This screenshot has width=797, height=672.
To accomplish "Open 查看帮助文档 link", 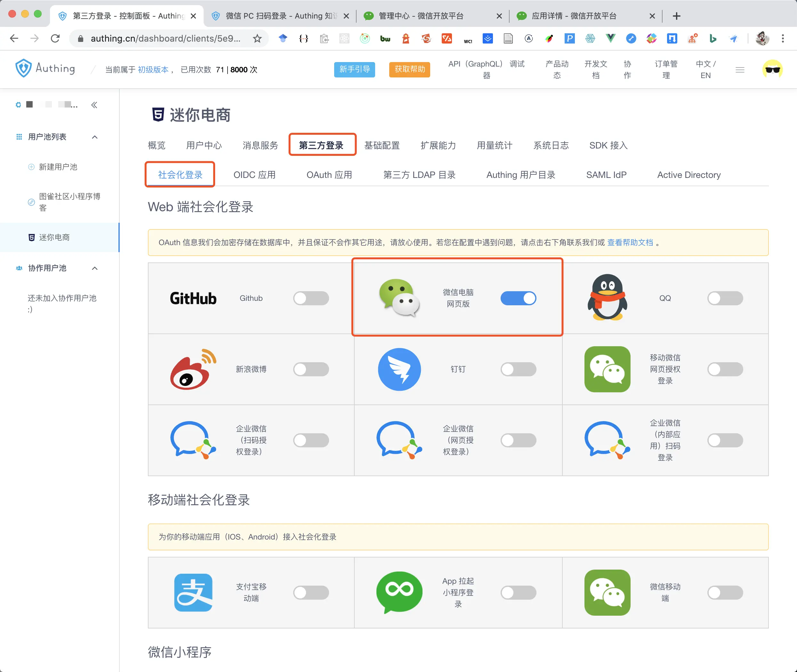I will (630, 242).
